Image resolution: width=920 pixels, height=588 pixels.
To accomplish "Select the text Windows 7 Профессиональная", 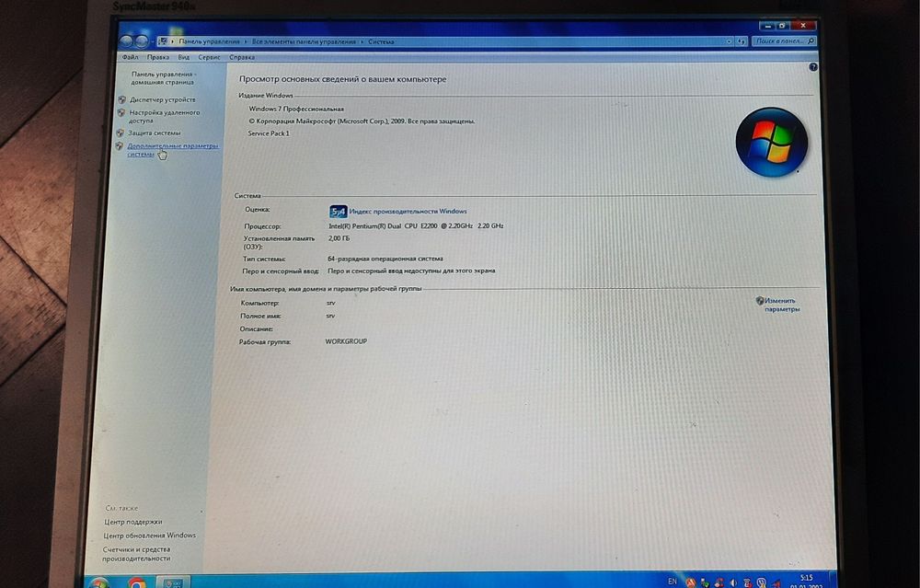I will pos(296,109).
